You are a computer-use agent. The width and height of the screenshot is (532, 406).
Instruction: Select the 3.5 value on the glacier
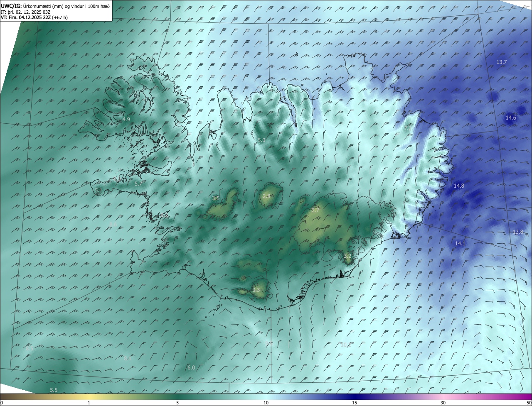tap(216, 198)
